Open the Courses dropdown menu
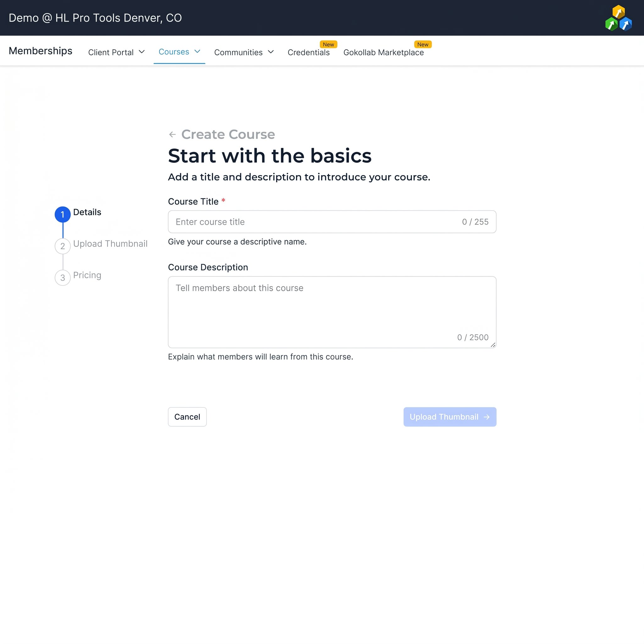The width and height of the screenshot is (644, 644). (179, 52)
